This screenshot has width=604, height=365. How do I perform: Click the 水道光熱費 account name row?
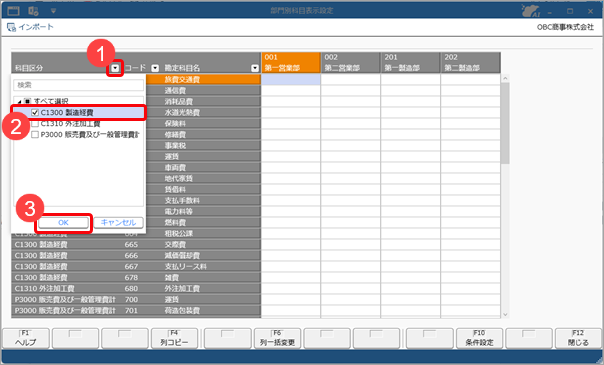tap(203, 112)
